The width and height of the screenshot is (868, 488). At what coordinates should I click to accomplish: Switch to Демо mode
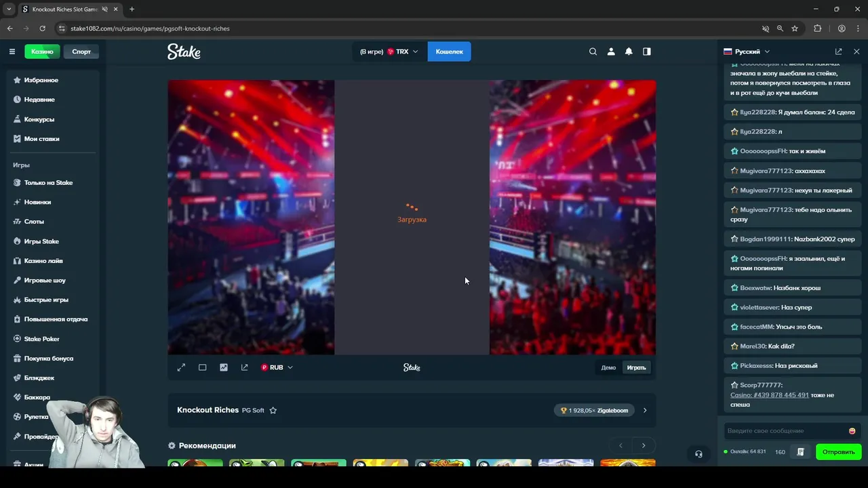pyautogui.click(x=608, y=368)
